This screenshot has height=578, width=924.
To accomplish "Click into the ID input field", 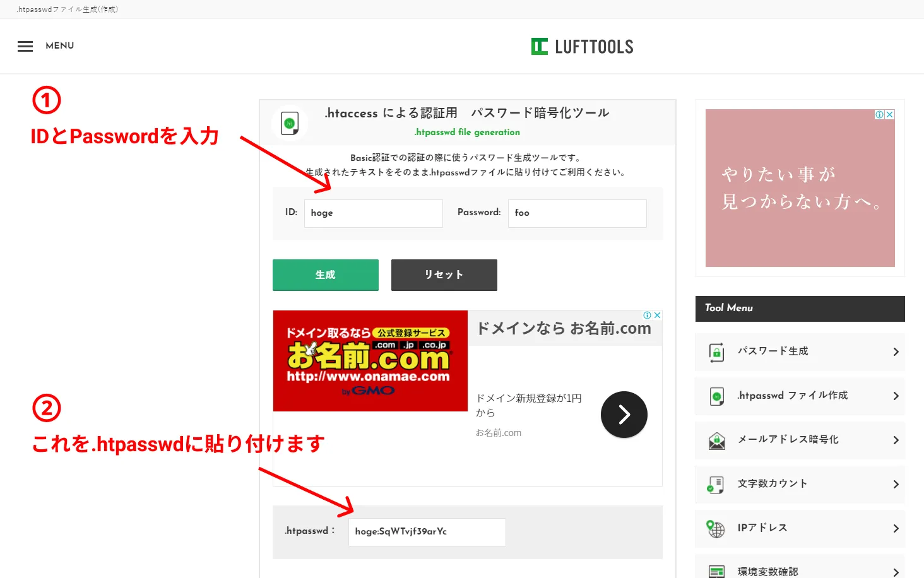I will click(x=374, y=213).
